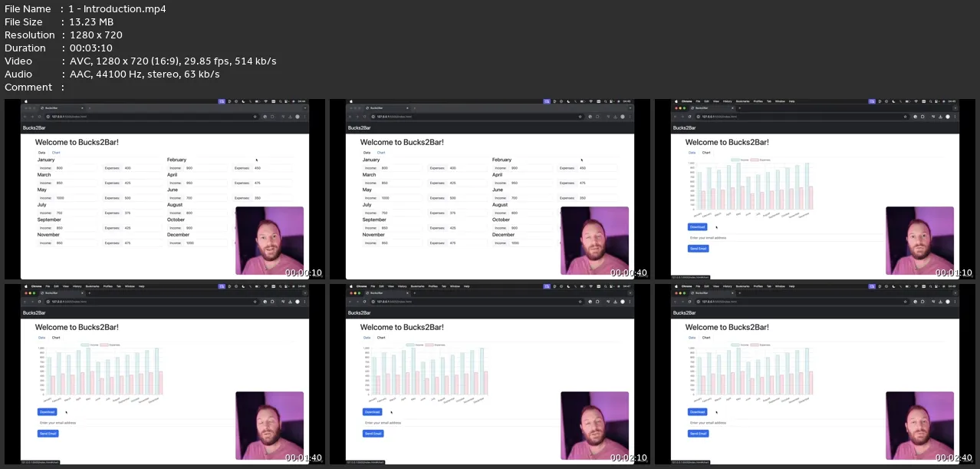The image size is (980, 469).
Task: Open the File menu in the 00:01:10 thumbnail
Action: [698, 101]
